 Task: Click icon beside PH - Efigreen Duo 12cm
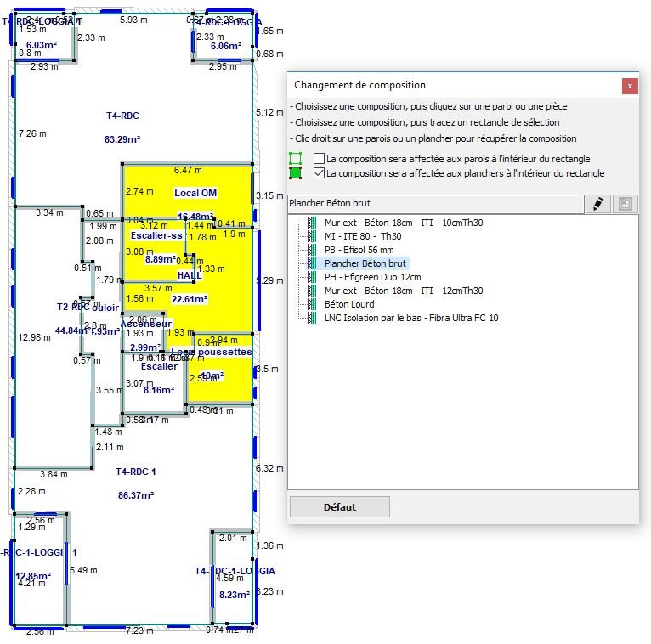click(311, 277)
